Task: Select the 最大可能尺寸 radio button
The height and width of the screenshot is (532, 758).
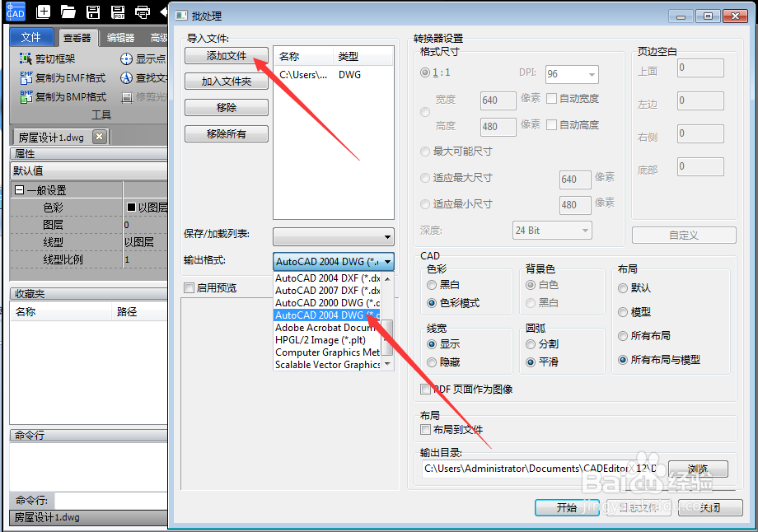Action: tap(425, 152)
